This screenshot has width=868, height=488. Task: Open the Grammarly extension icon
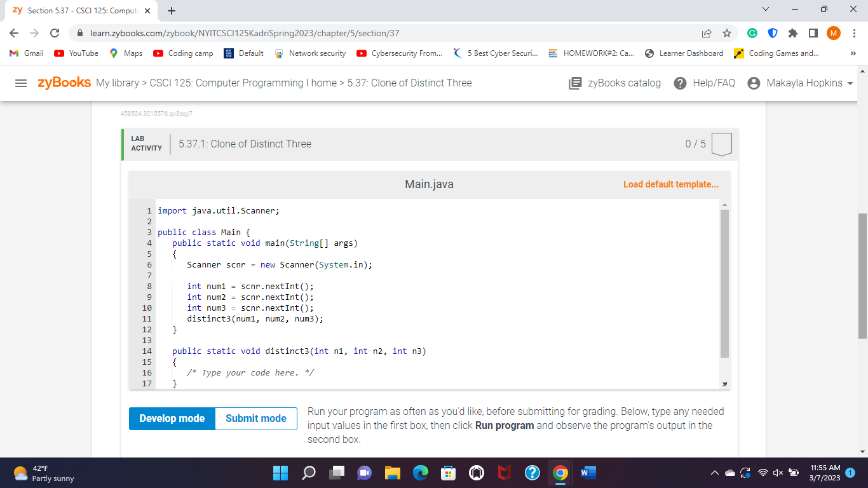[752, 33]
